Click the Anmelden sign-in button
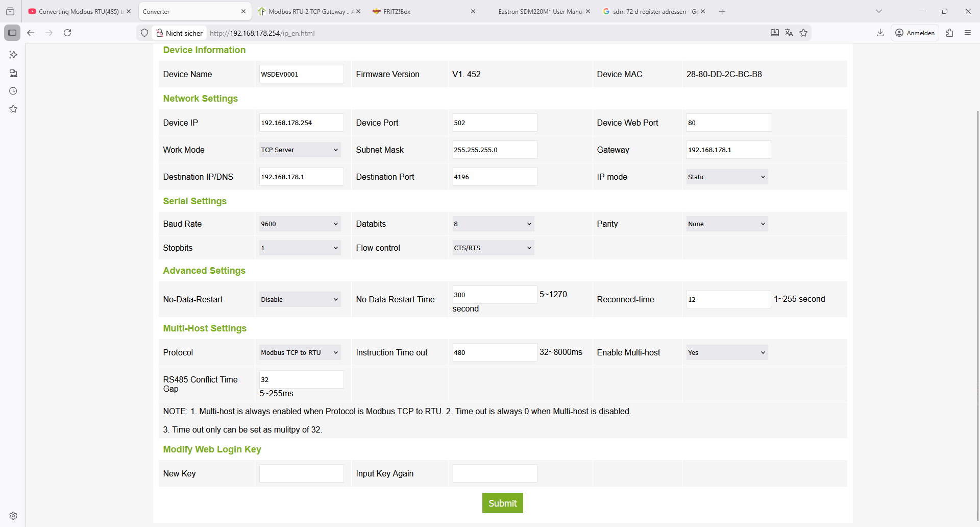This screenshot has height=527, width=980. 915,33
